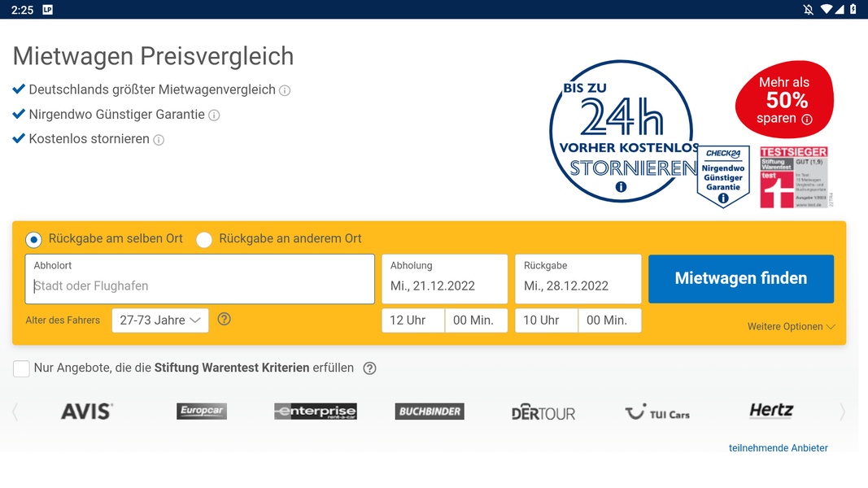Select the Europcar logo
Image resolution: width=868 pixels, height=488 pixels.
[202, 411]
